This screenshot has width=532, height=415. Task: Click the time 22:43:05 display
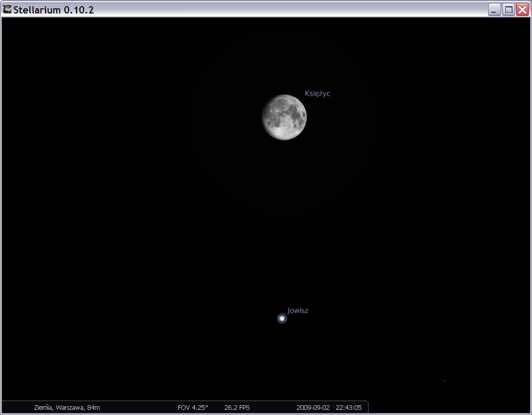pyautogui.click(x=348, y=407)
